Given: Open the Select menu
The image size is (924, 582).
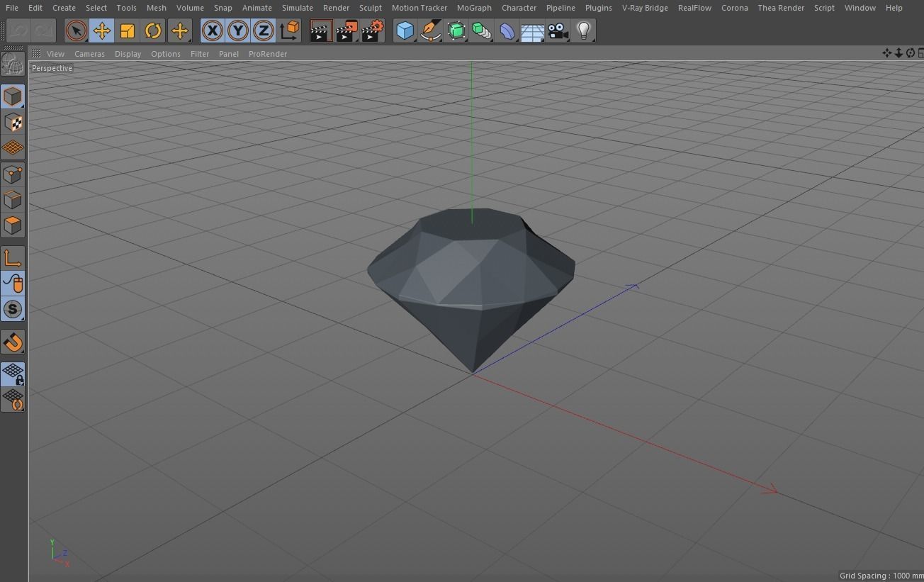Looking at the screenshot, I should pos(96,8).
